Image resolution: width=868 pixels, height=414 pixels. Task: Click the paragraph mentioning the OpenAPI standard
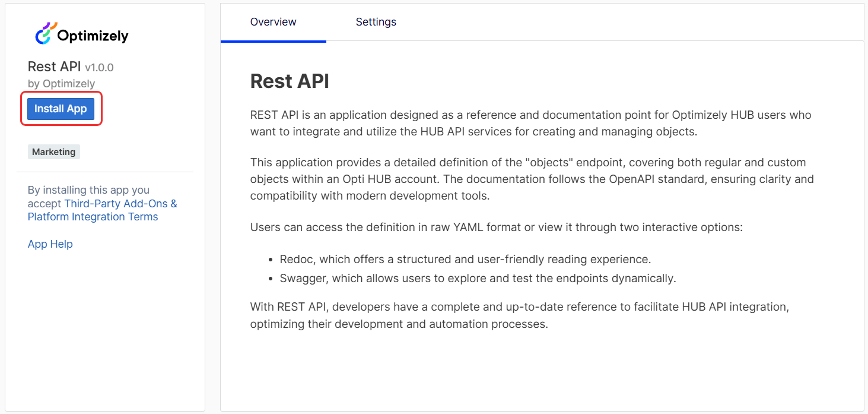[532, 179]
